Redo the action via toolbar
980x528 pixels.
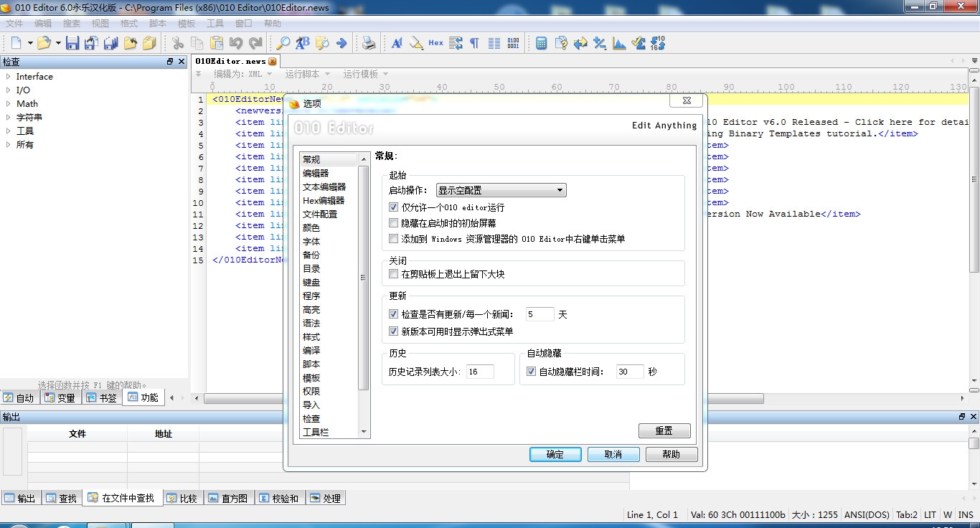[255, 43]
